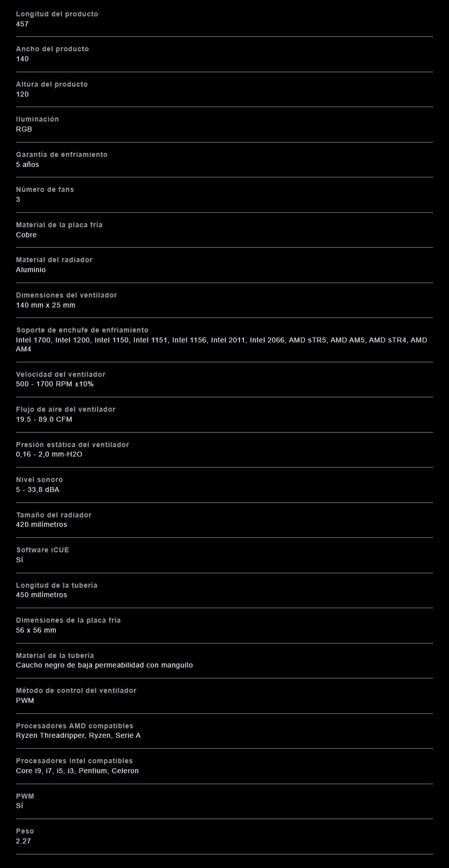Click the 'Ryzen Threadripper, Ryzen, Serie A' value

[78, 735]
